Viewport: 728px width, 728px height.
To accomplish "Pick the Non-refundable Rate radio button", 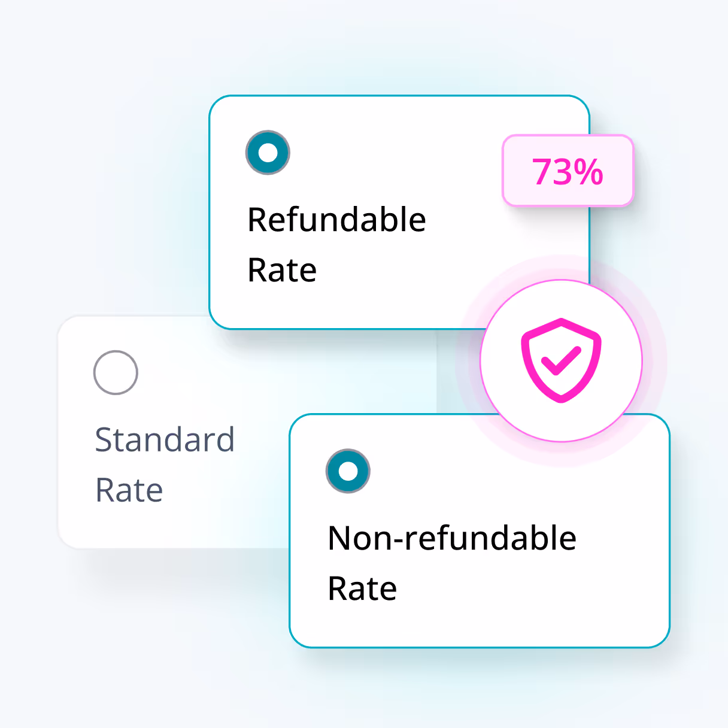I will [348, 471].
